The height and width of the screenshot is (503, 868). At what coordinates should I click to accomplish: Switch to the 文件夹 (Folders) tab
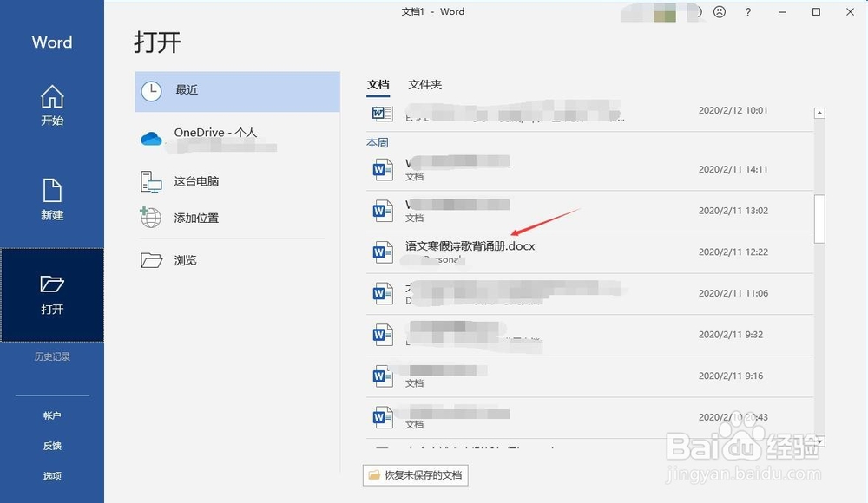[x=424, y=85]
